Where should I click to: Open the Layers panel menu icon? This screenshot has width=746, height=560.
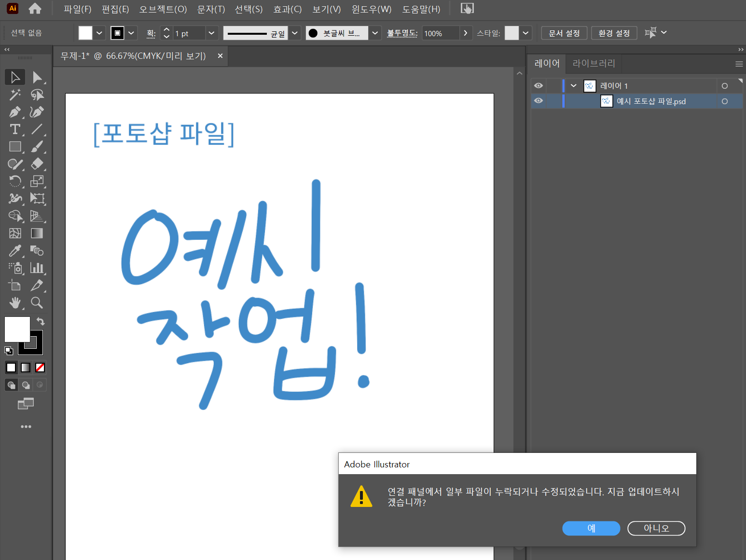click(739, 63)
